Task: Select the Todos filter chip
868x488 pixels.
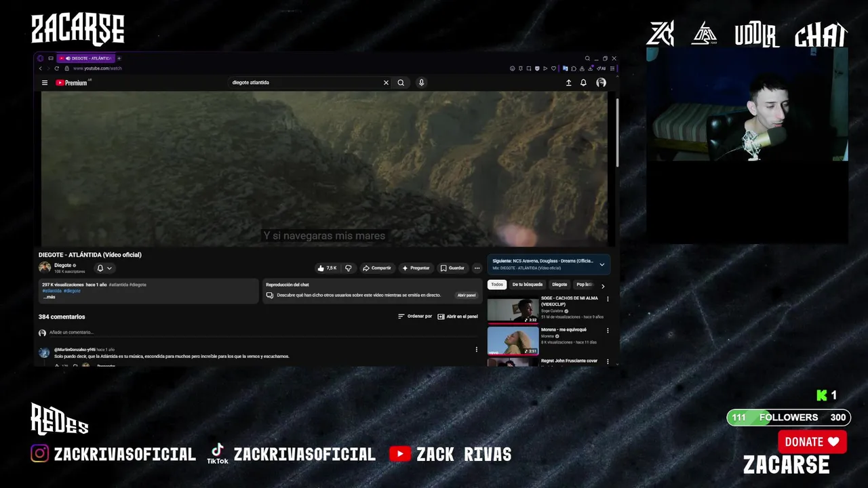Action: (497, 285)
